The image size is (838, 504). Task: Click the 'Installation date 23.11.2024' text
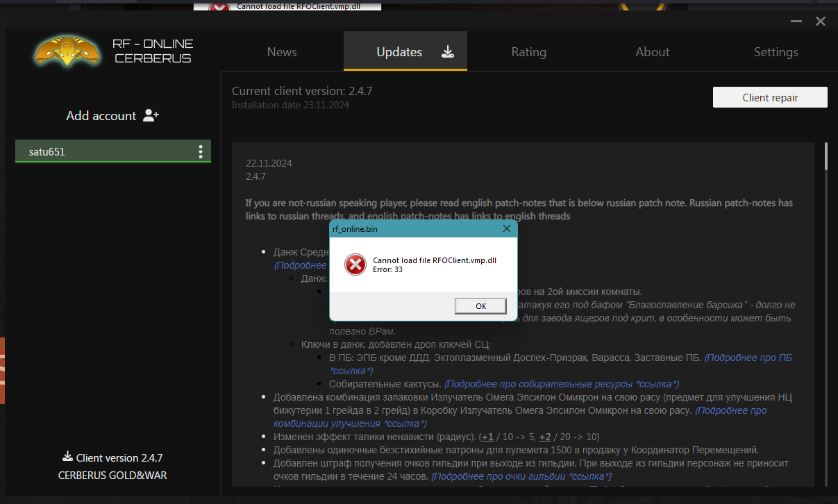coord(290,106)
